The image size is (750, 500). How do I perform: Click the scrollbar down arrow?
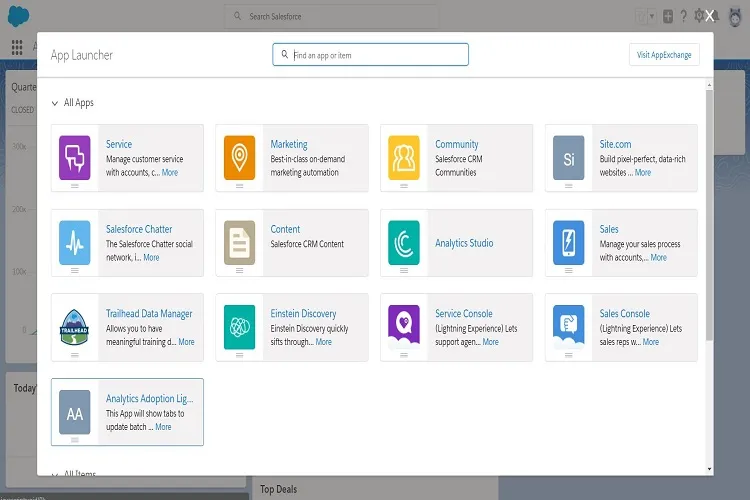click(709, 469)
